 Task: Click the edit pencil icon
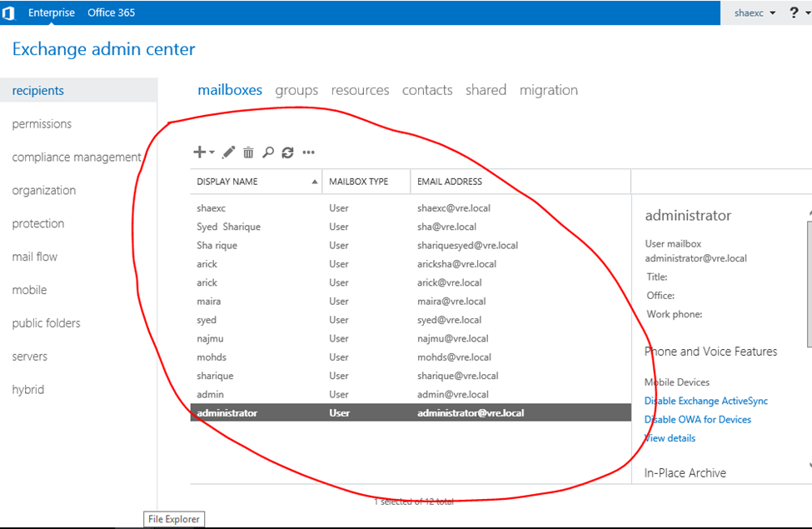pyautogui.click(x=229, y=152)
